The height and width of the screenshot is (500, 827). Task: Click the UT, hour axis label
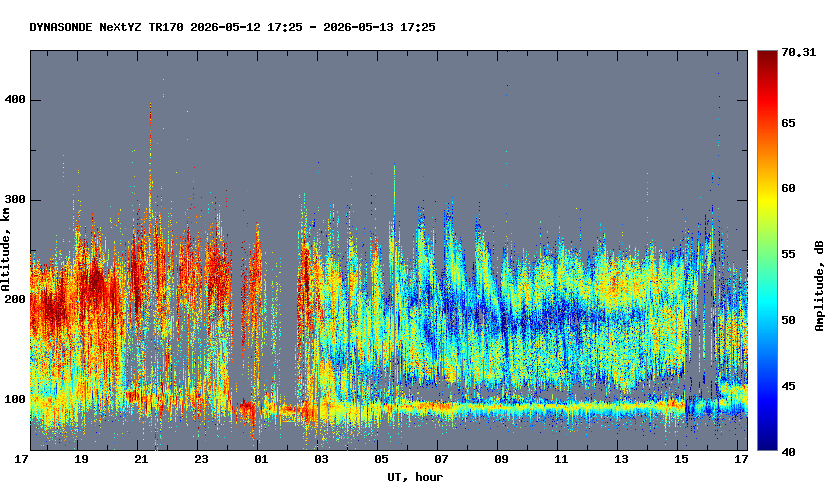[415, 477]
